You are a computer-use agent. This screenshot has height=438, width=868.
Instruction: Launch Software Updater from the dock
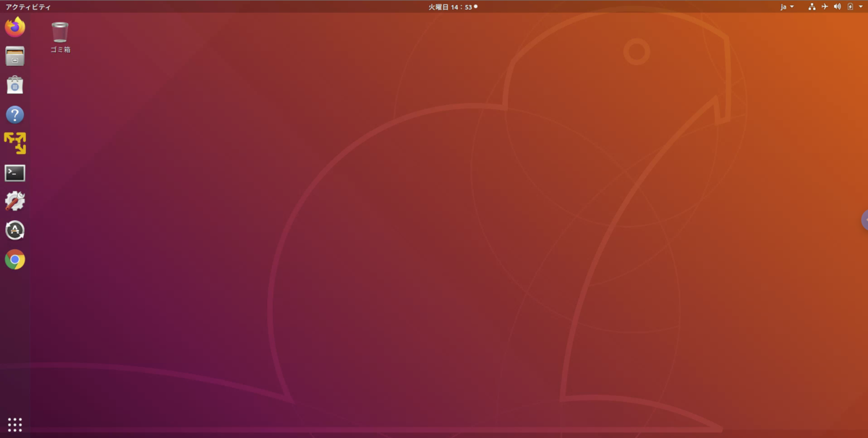(15, 230)
